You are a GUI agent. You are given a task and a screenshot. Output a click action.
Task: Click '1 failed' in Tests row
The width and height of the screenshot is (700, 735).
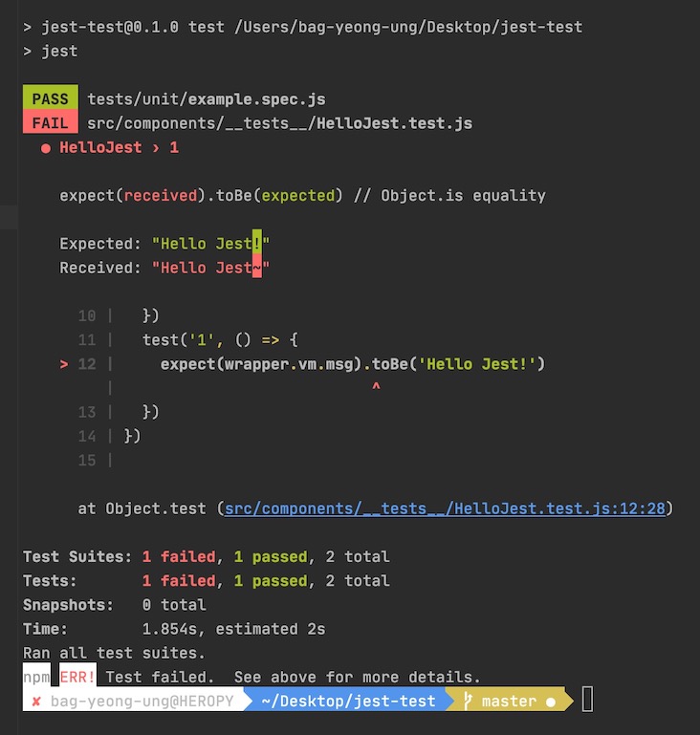point(179,581)
